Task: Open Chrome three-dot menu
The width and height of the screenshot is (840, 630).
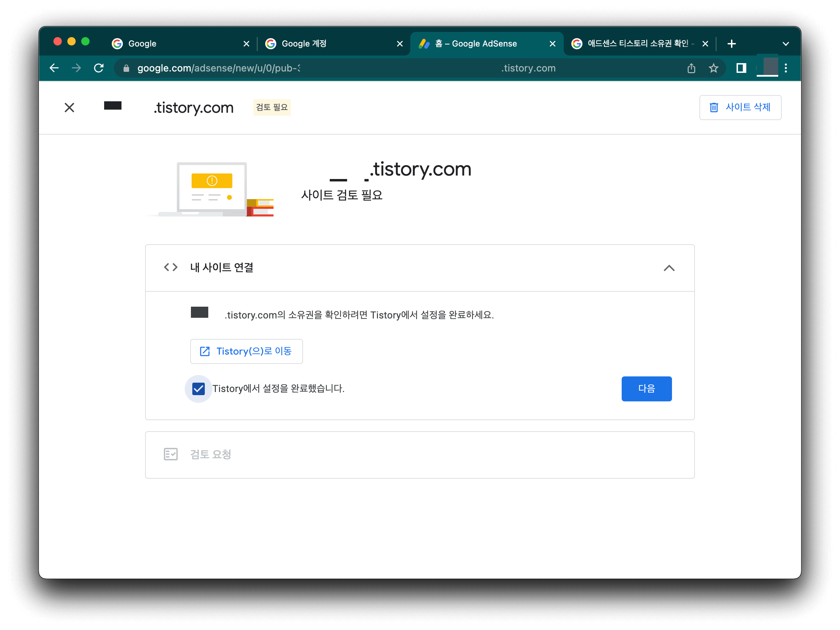Action: coord(786,68)
